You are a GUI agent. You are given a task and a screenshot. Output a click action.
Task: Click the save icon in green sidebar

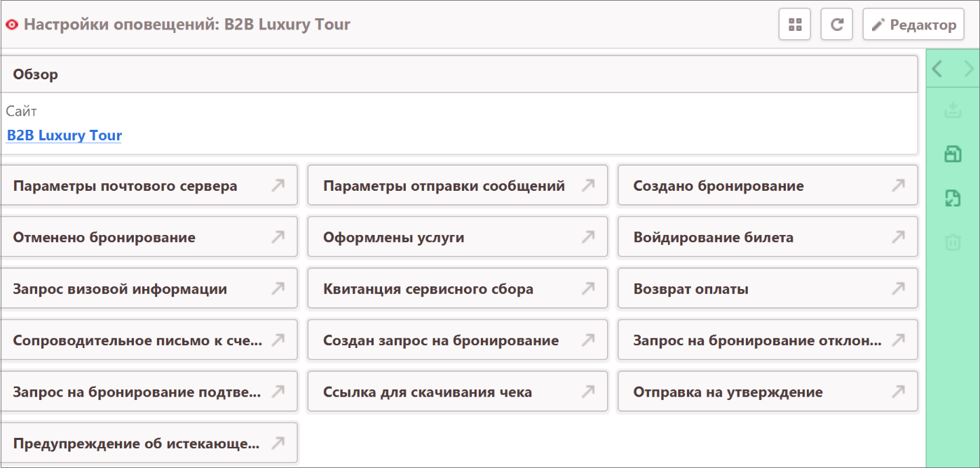tap(953, 154)
